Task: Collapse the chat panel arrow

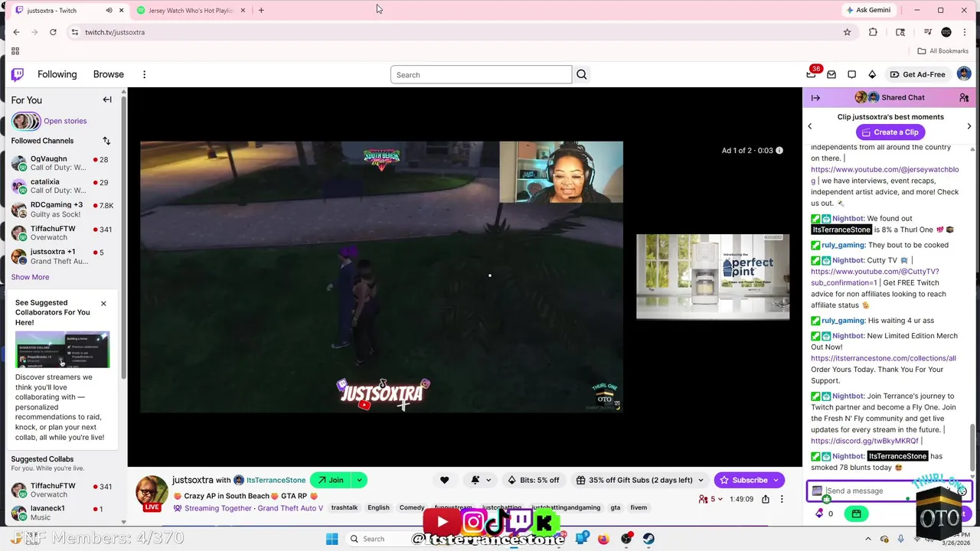Action: pyautogui.click(x=815, y=98)
